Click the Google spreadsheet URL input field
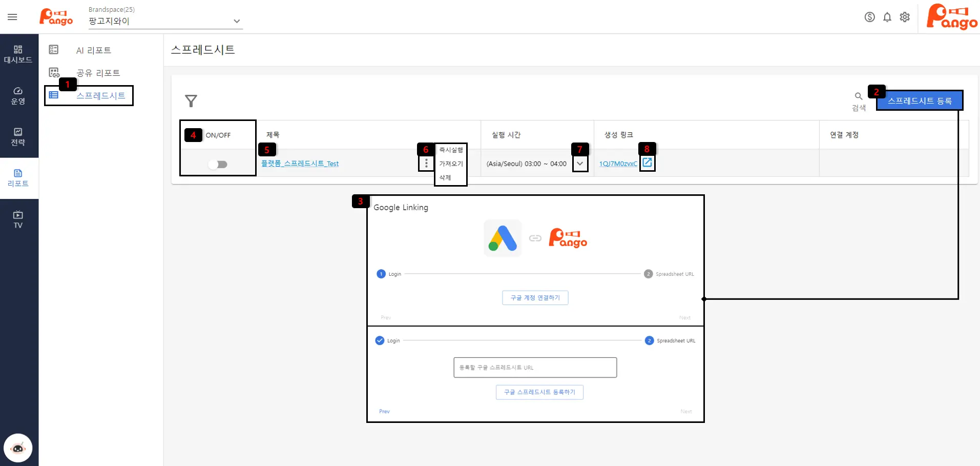 point(535,368)
